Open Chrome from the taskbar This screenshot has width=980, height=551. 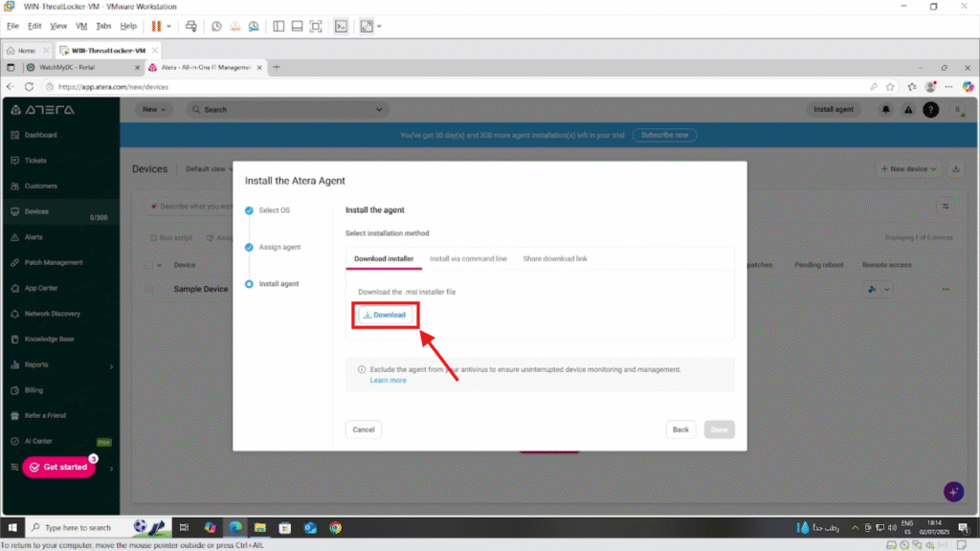click(336, 528)
